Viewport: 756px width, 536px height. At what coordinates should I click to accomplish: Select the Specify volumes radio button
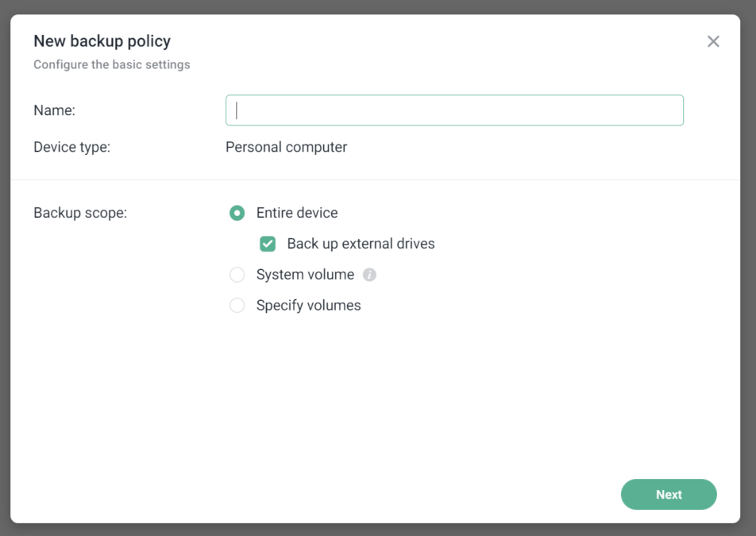pyautogui.click(x=237, y=306)
